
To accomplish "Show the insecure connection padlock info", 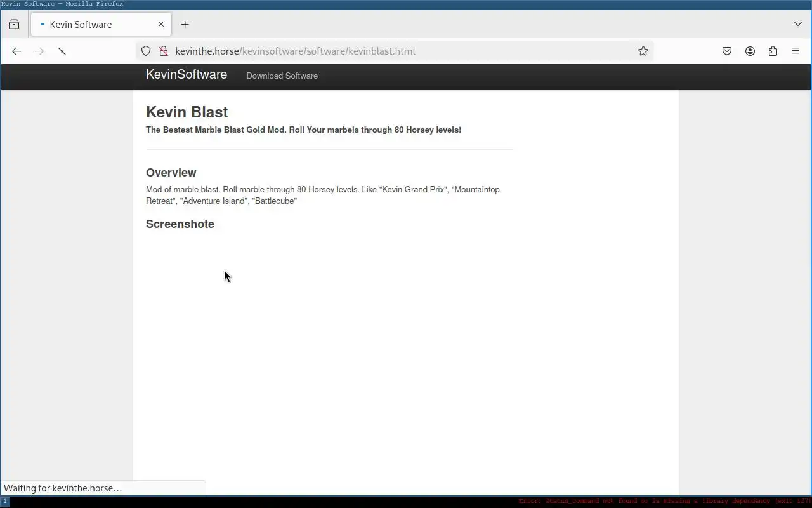I will point(163,51).
